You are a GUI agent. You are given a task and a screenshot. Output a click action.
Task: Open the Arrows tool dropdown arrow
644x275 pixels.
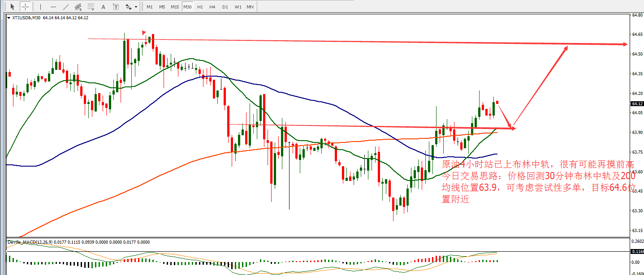(136, 7)
